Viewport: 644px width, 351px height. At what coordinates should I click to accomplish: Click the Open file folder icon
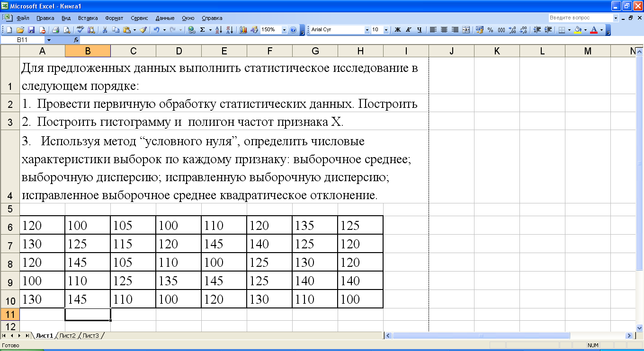pos(20,30)
